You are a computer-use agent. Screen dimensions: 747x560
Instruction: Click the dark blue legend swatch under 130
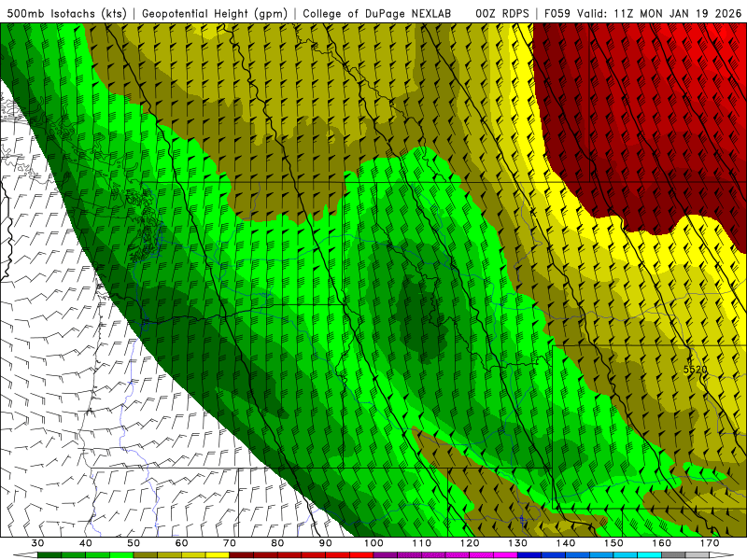529,555
